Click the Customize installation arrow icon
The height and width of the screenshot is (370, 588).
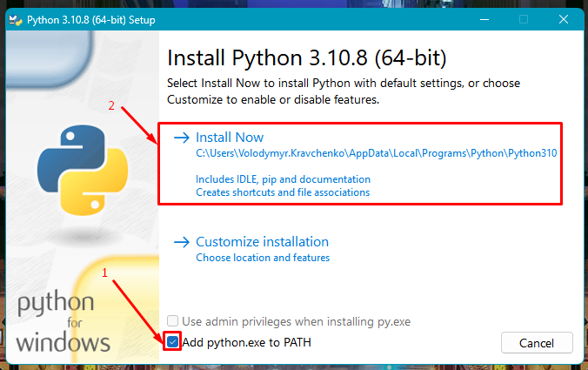point(182,242)
